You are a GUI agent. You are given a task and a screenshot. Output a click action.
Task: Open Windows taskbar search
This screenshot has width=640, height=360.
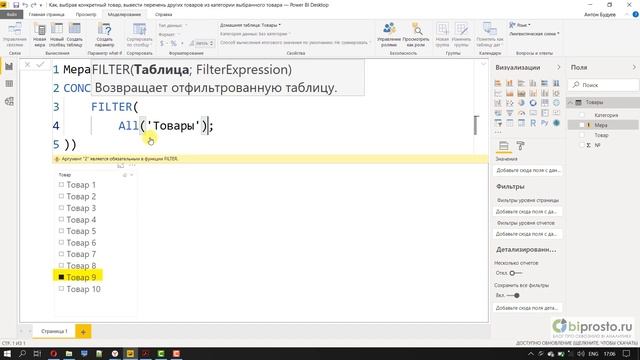pyautogui.click(x=22, y=353)
